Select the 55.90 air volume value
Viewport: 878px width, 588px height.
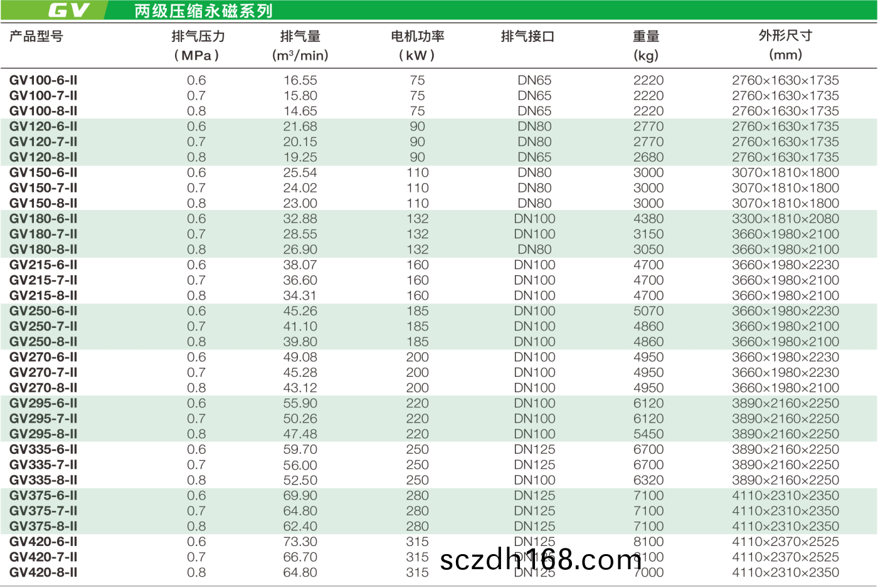pos(300,403)
